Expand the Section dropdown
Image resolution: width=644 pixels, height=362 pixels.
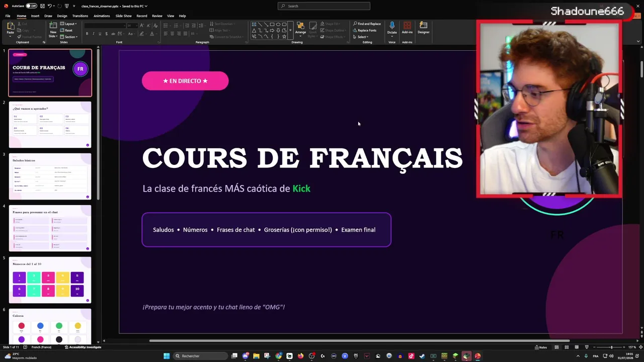coord(69,37)
